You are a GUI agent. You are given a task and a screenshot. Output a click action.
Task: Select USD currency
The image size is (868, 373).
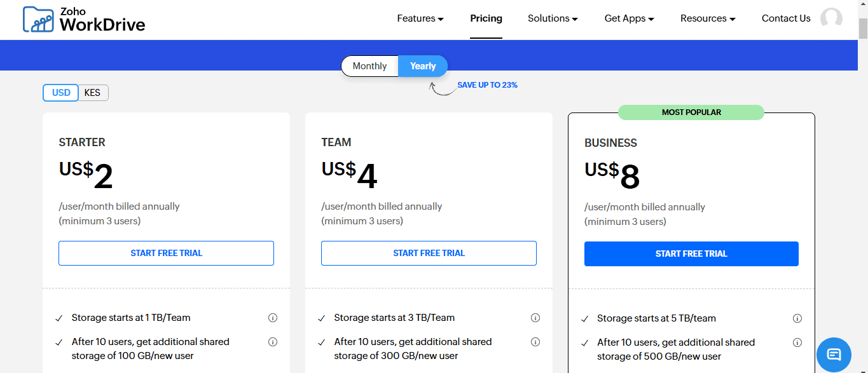[x=61, y=93]
